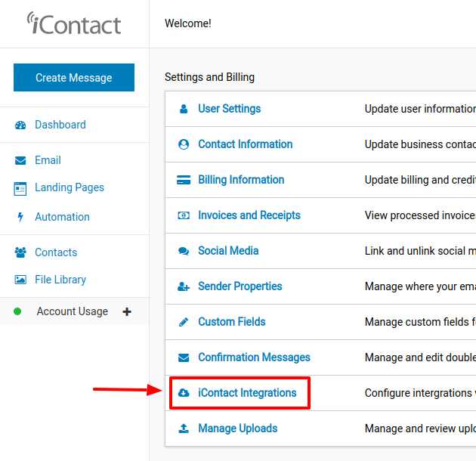Click the Welcome! header text
The image size is (476, 461).
188,23
